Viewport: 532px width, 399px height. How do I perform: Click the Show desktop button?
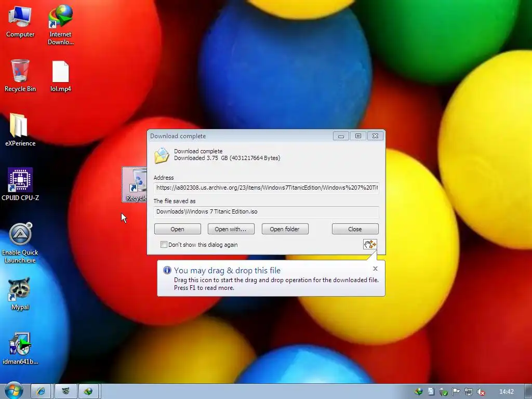point(528,392)
